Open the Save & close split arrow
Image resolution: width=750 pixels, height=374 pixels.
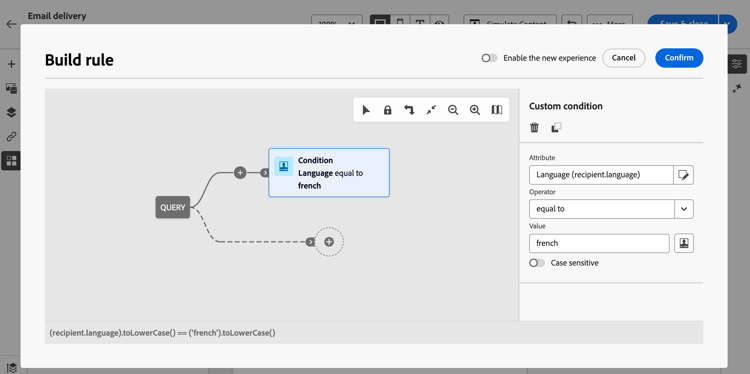[728, 24]
